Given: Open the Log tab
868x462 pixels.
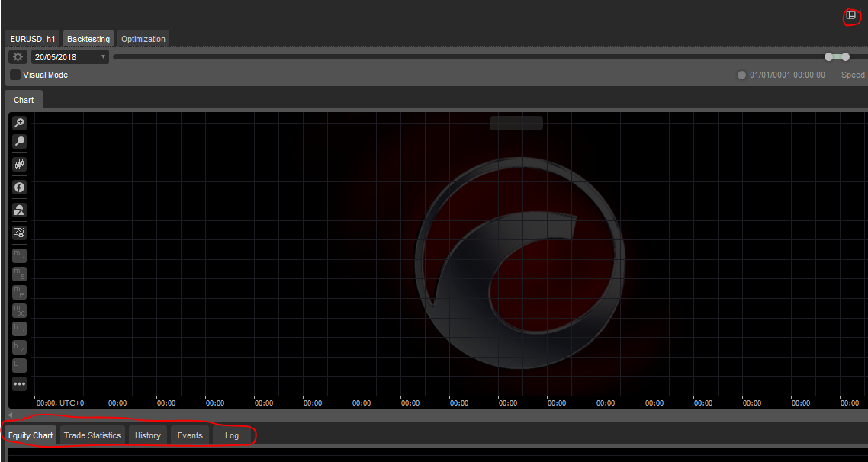Looking at the screenshot, I should click(232, 435).
